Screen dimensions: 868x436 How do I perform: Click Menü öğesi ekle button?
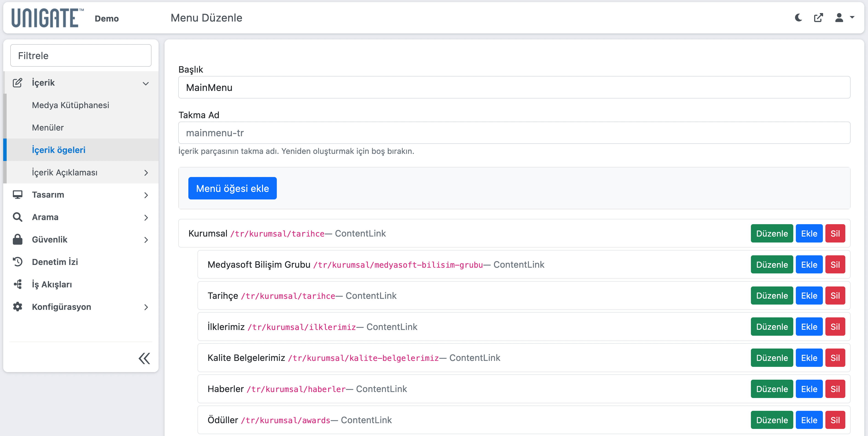coord(233,188)
